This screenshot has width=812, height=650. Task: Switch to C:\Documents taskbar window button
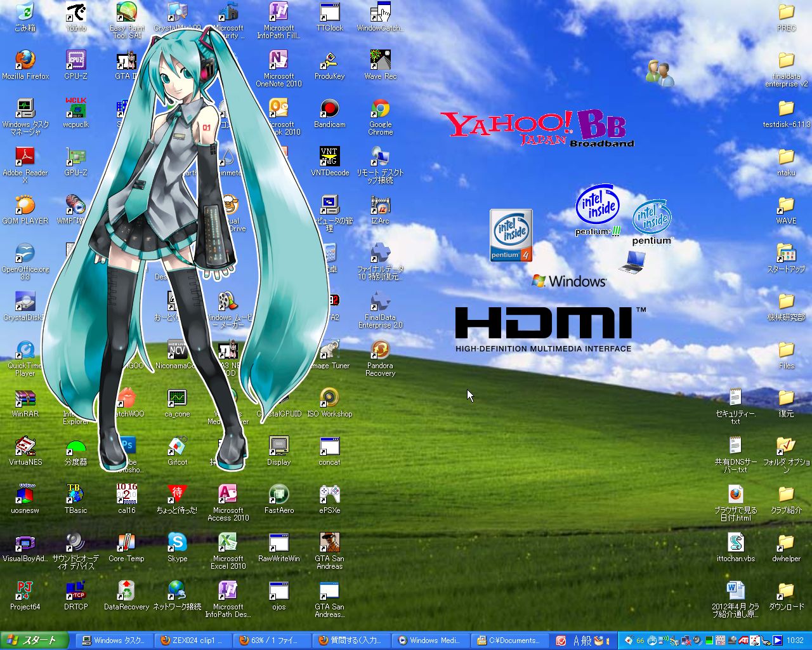click(x=509, y=640)
